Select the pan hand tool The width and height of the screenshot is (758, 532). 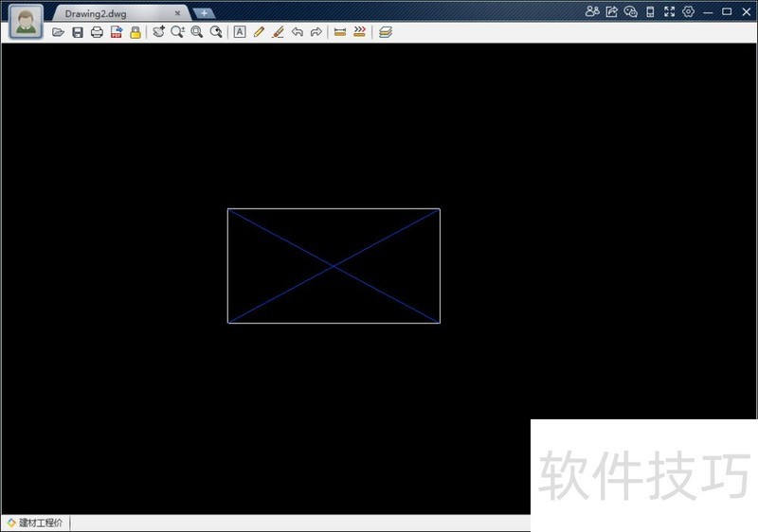(x=158, y=32)
